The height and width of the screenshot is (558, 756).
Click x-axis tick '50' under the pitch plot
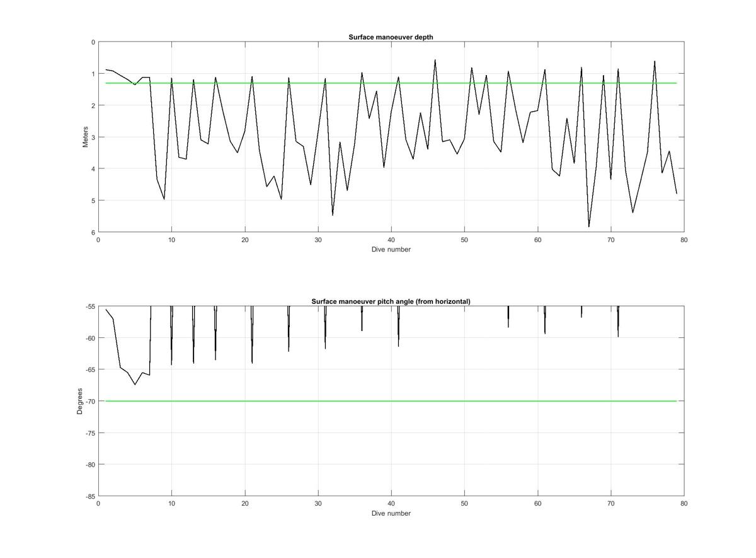click(x=464, y=504)
